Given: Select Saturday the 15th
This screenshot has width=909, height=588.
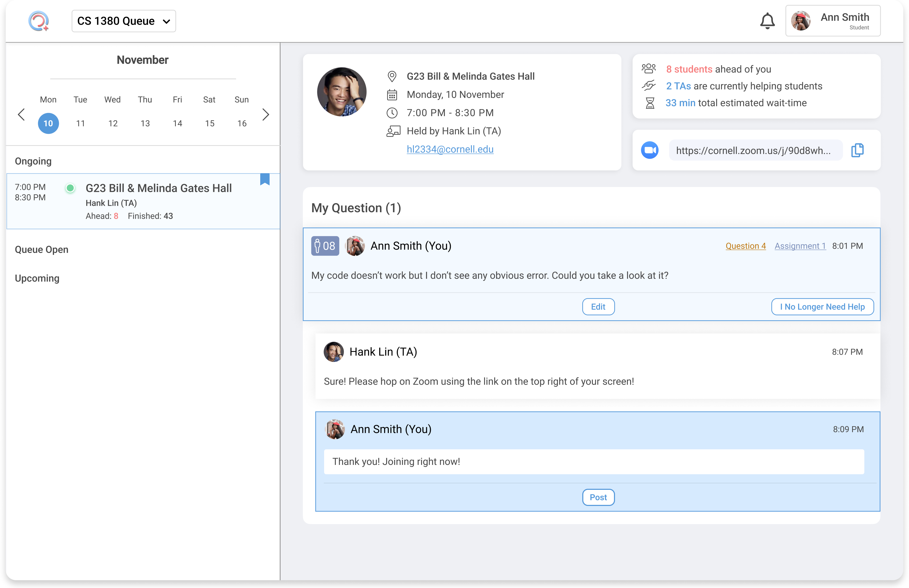Looking at the screenshot, I should pos(210,123).
